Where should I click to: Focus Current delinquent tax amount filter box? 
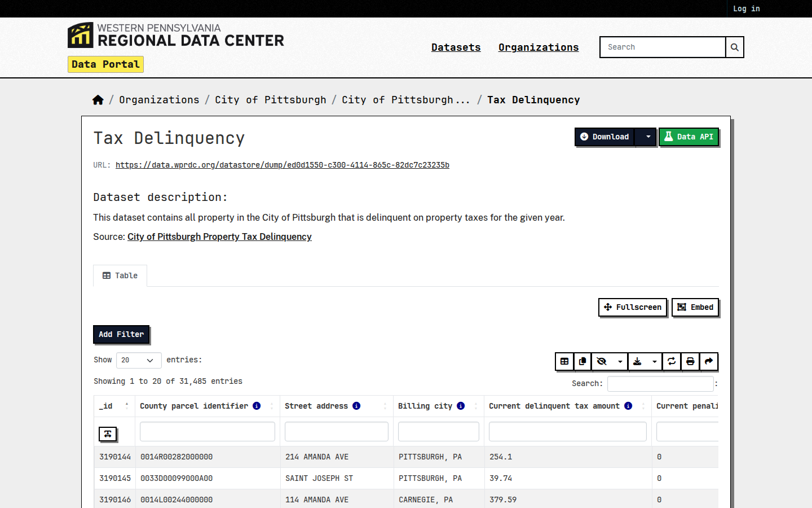pos(568,432)
